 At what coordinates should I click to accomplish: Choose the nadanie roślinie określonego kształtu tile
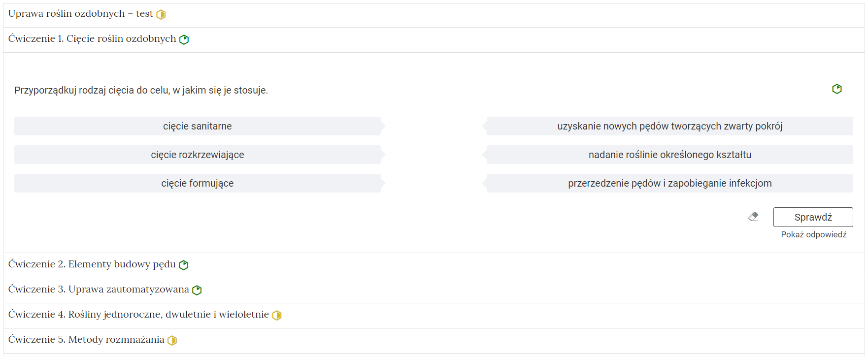669,155
